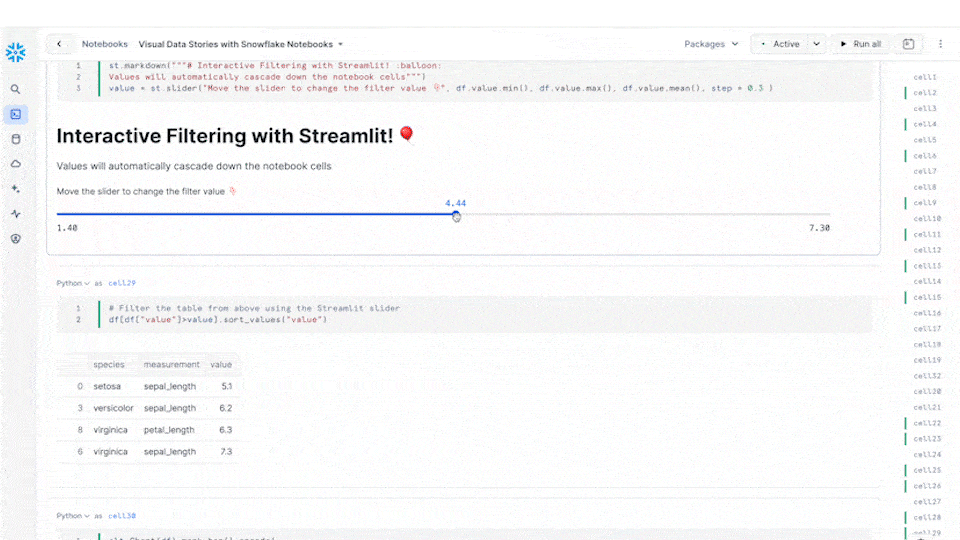The image size is (960, 540).
Task: Click the slider handle at 4.44
Action: click(x=456, y=215)
